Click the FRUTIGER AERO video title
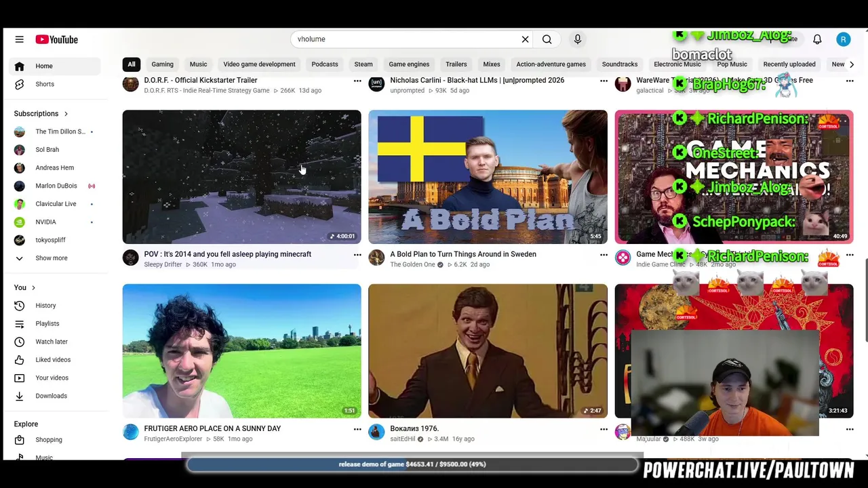This screenshot has width=868, height=488. [212, 429]
